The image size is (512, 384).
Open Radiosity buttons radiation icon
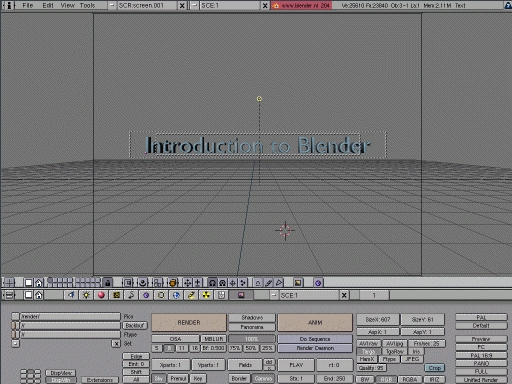tap(206, 295)
